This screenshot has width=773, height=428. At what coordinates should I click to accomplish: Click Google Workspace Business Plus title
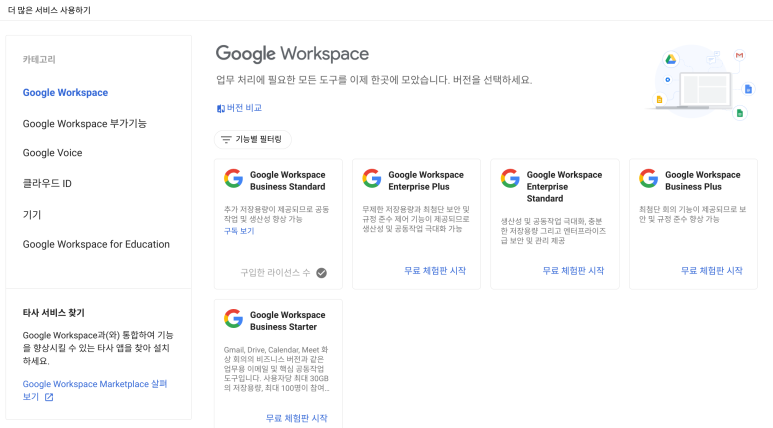click(x=703, y=180)
